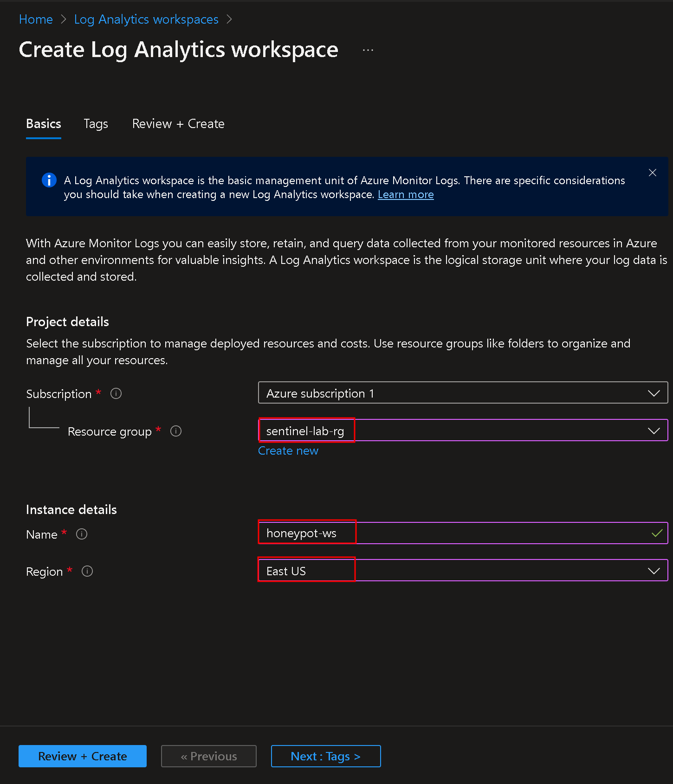Screen dimensions: 673x784
Task: Click the Name field info icon
Action: coord(82,534)
